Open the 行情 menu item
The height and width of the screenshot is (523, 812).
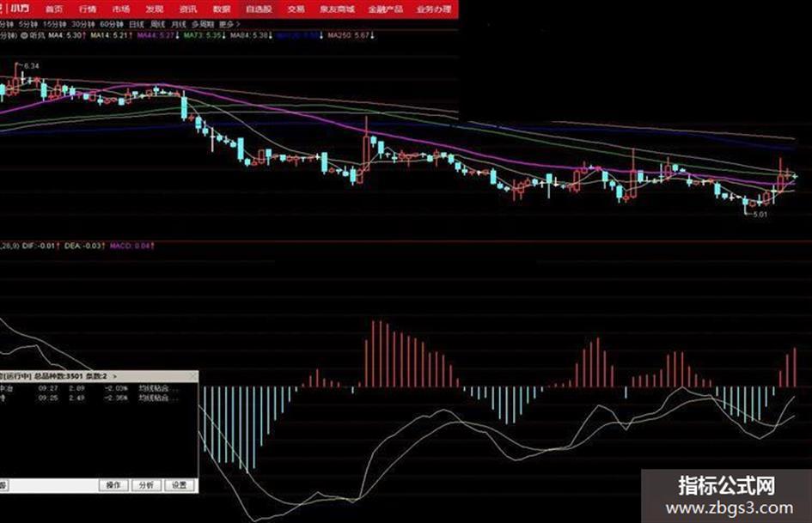click(88, 9)
